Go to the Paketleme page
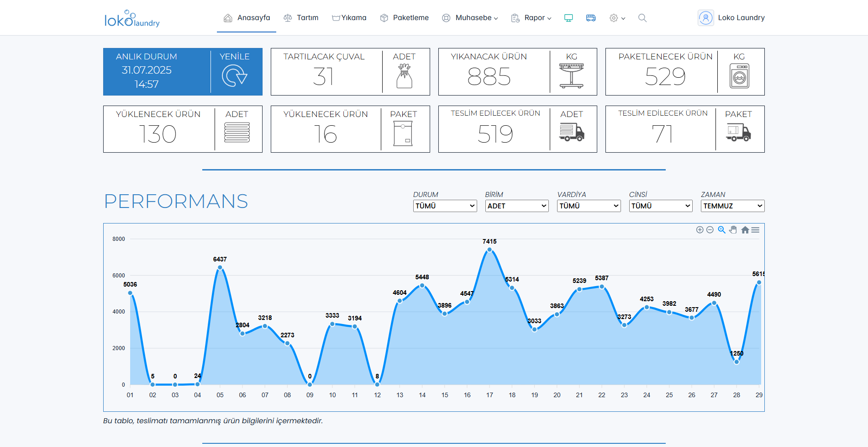This screenshot has width=868, height=447. (x=405, y=18)
